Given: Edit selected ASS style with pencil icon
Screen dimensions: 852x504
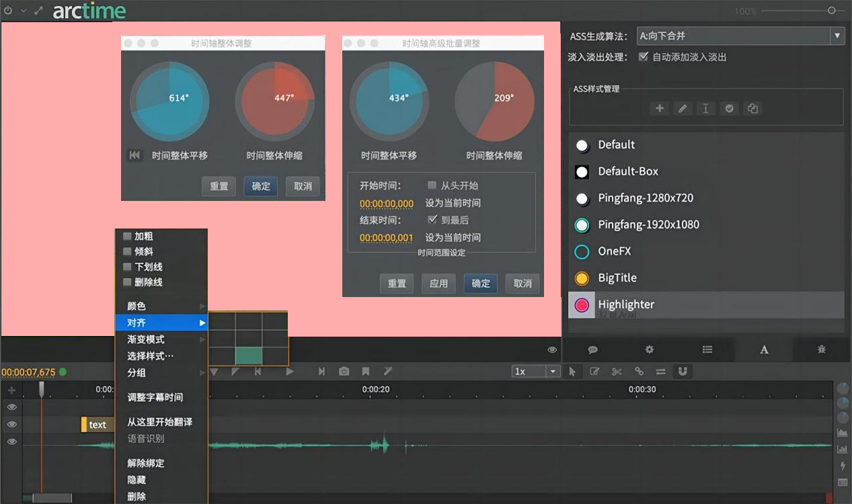Looking at the screenshot, I should click(683, 108).
